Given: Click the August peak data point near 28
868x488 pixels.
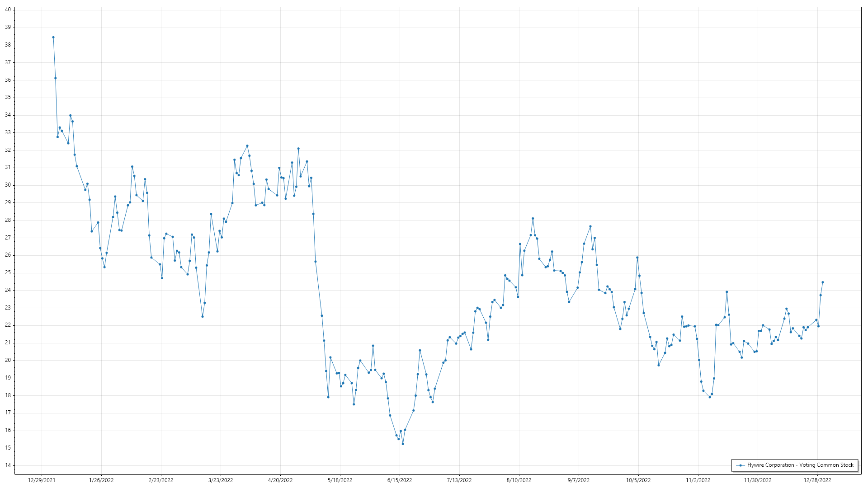Looking at the screenshot, I should (533, 219).
